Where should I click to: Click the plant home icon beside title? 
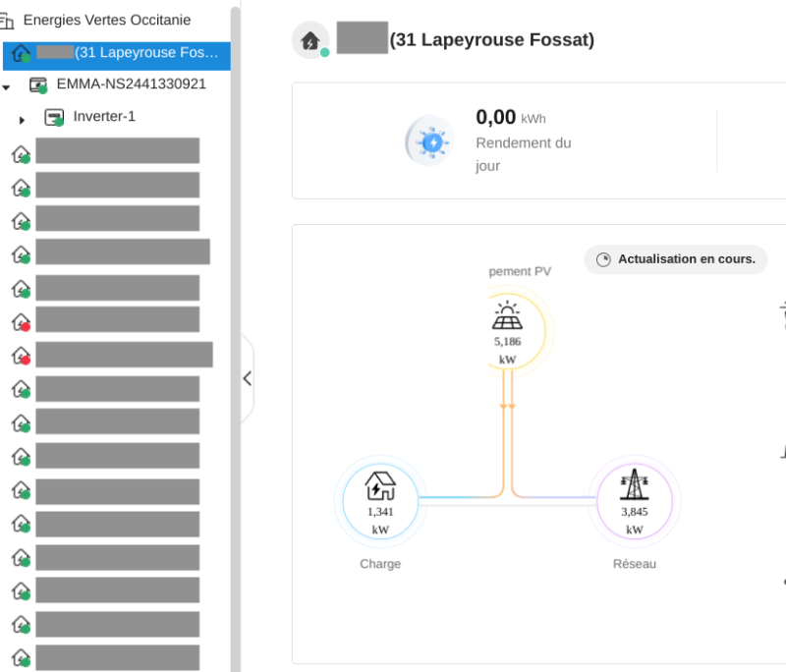tap(309, 40)
